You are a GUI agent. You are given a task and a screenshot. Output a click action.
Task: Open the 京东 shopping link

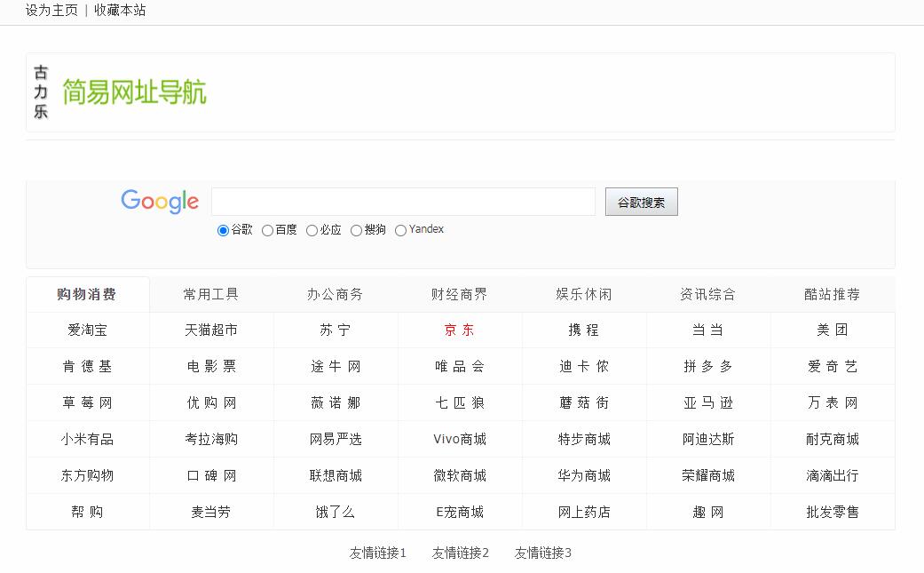[x=460, y=330]
